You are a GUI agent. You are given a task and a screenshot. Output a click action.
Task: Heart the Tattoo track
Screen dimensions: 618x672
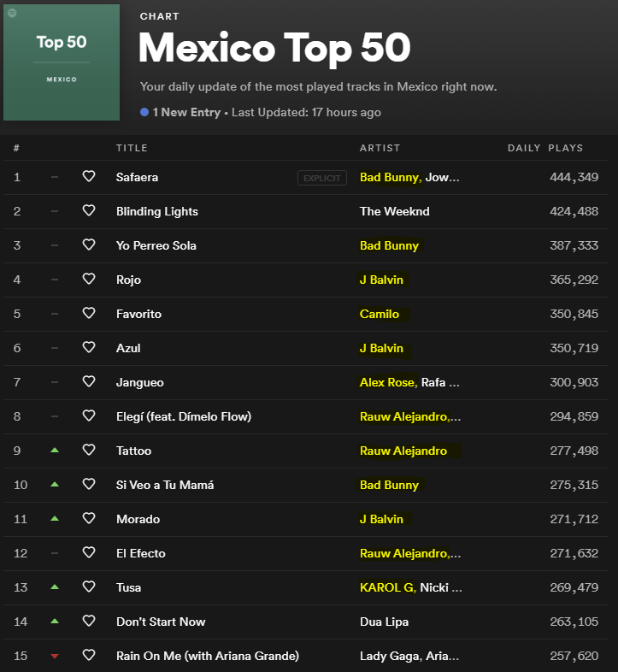coord(89,450)
